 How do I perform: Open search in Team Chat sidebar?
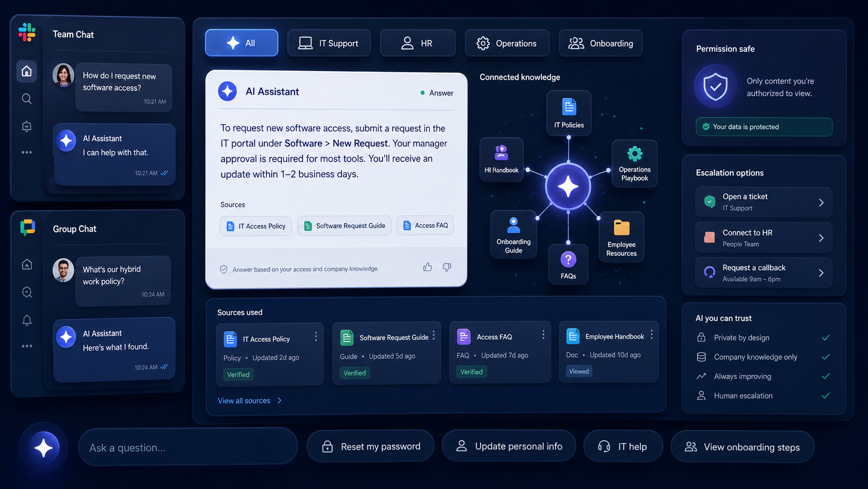pos(26,99)
